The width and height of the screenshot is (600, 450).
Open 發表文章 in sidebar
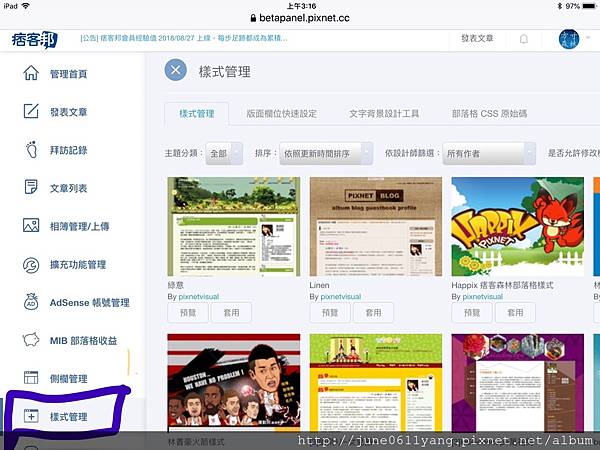[x=68, y=112]
